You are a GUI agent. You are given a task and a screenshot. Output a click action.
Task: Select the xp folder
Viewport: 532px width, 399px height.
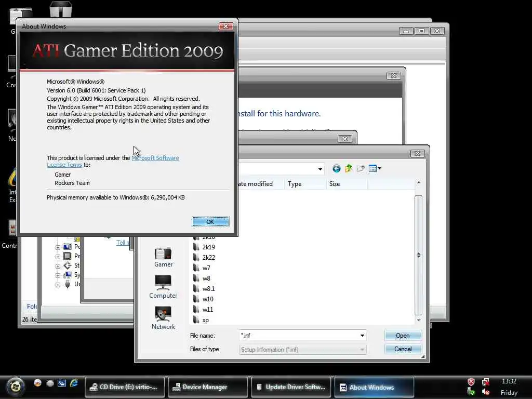pyautogui.click(x=205, y=320)
